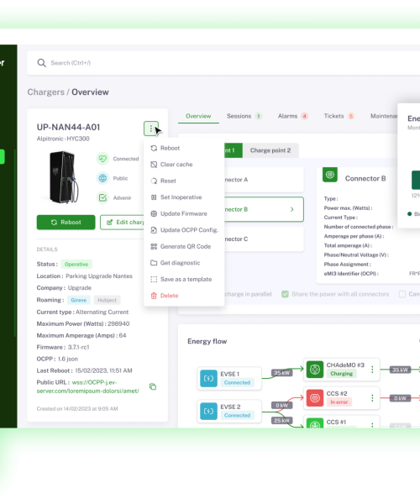Click the EVSE 1 blue icon

coord(208,379)
